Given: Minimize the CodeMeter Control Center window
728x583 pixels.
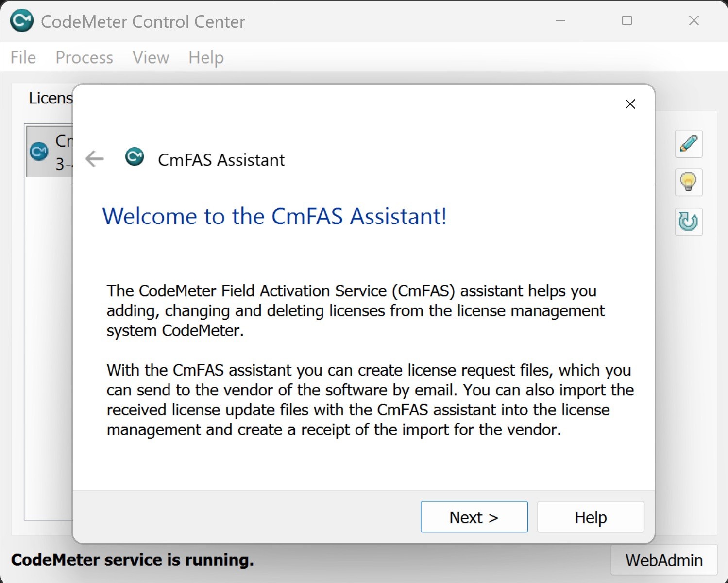Looking at the screenshot, I should (560, 20).
